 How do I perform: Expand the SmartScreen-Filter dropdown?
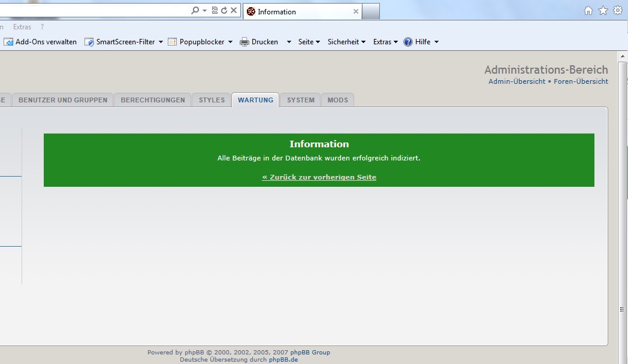pos(161,42)
